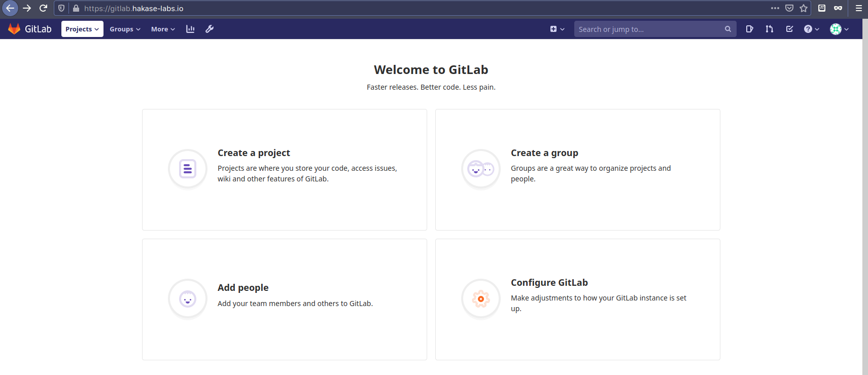Click the project document illustration icon
Image resolution: width=868 pixels, height=375 pixels.
pyautogui.click(x=188, y=169)
